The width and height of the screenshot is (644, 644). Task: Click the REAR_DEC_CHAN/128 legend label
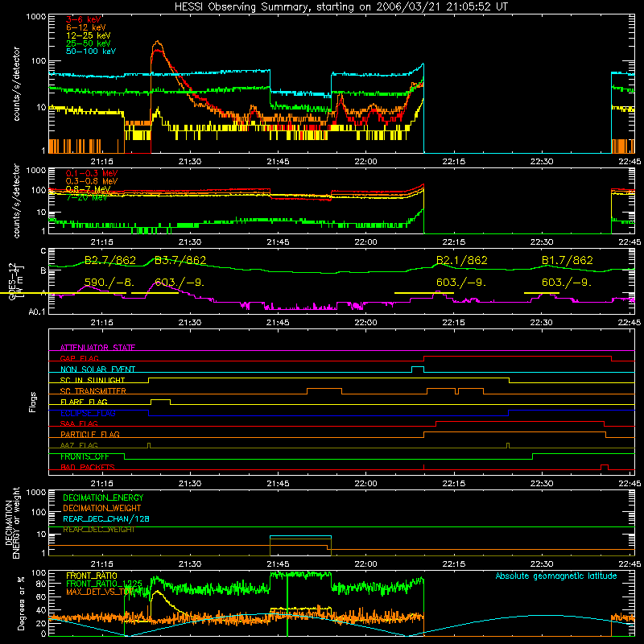(106, 518)
